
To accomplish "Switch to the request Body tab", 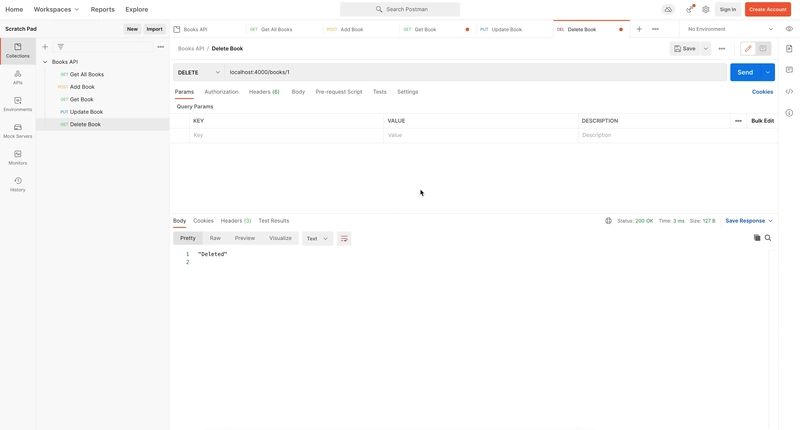I will pos(298,92).
